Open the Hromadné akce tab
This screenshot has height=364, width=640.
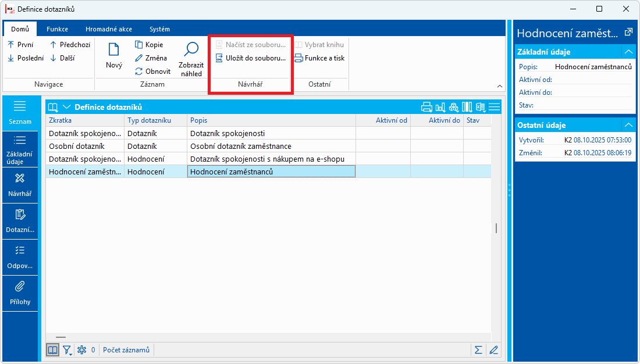click(x=109, y=29)
